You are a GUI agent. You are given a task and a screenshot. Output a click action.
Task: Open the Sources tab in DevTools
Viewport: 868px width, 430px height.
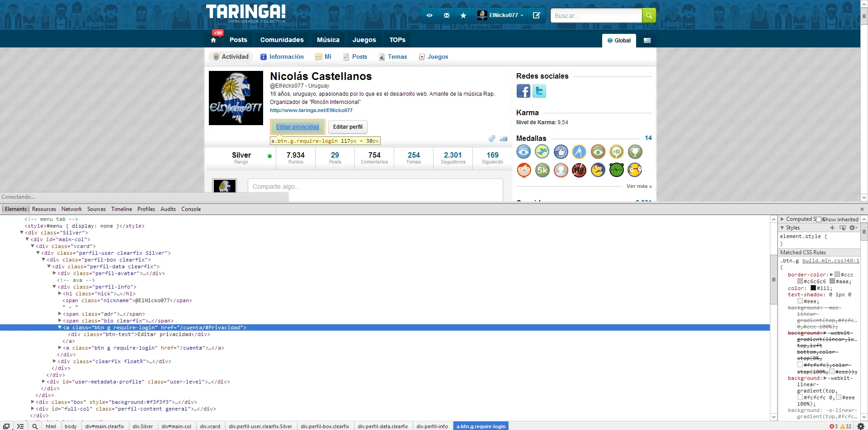click(x=96, y=209)
